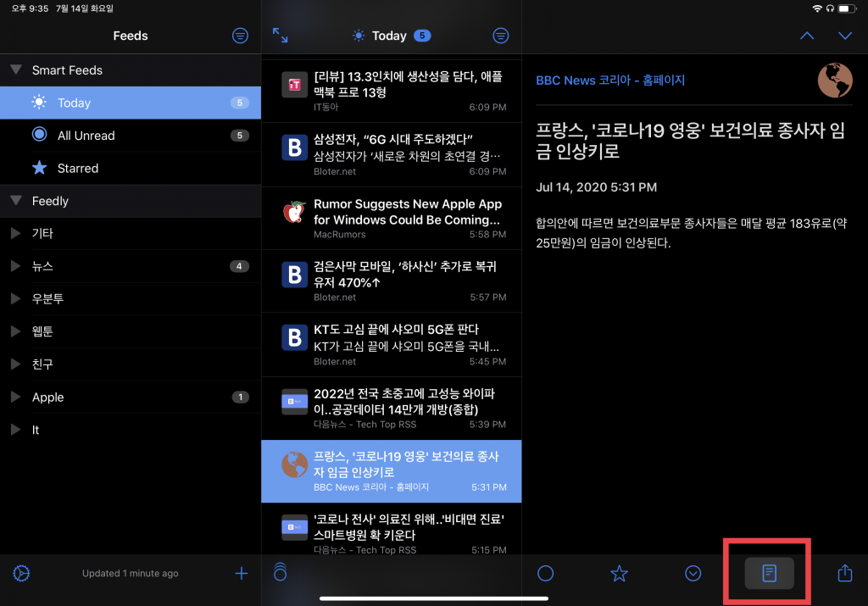
Task: Select the Starred smart feed
Action: 130,168
